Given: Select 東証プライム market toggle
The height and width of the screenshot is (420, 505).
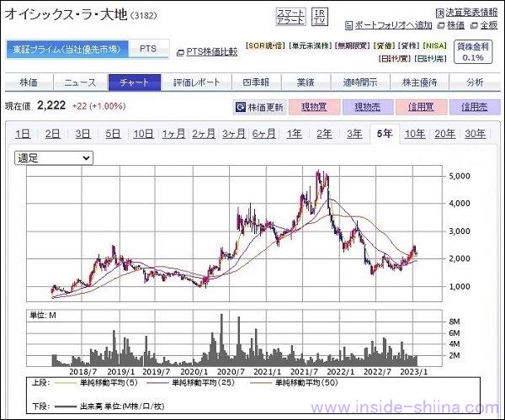Looking at the screenshot, I should coord(67,50).
